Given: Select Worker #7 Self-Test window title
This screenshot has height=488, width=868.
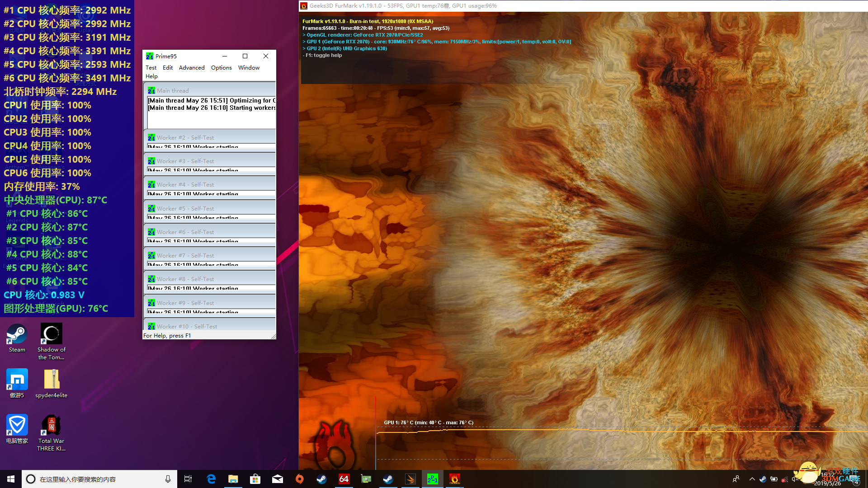Looking at the screenshot, I should [185, 256].
